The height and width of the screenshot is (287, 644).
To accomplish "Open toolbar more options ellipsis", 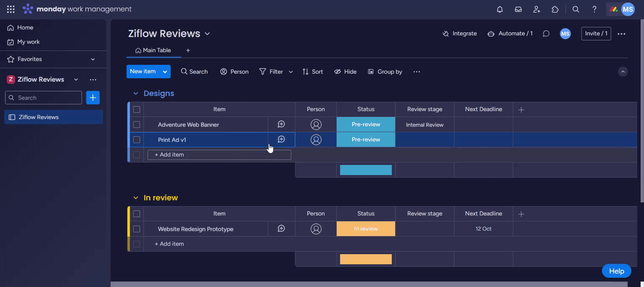I will click(417, 72).
